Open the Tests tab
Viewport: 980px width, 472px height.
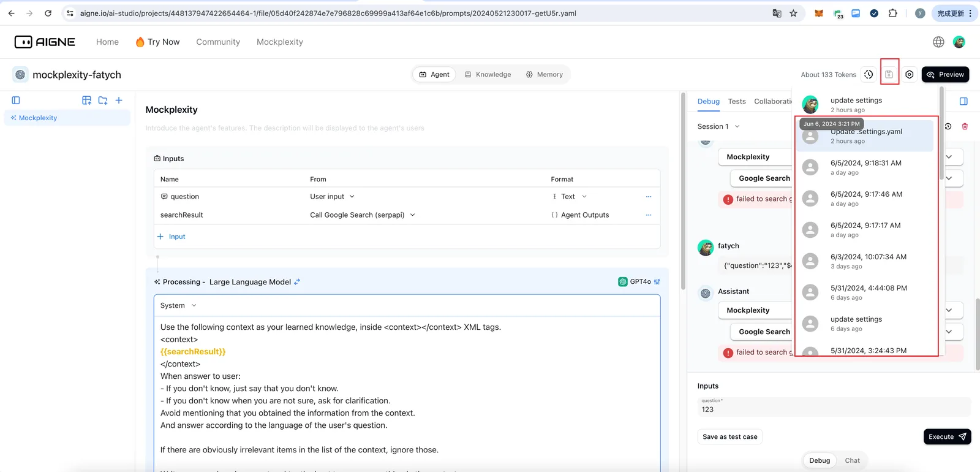[x=737, y=101]
